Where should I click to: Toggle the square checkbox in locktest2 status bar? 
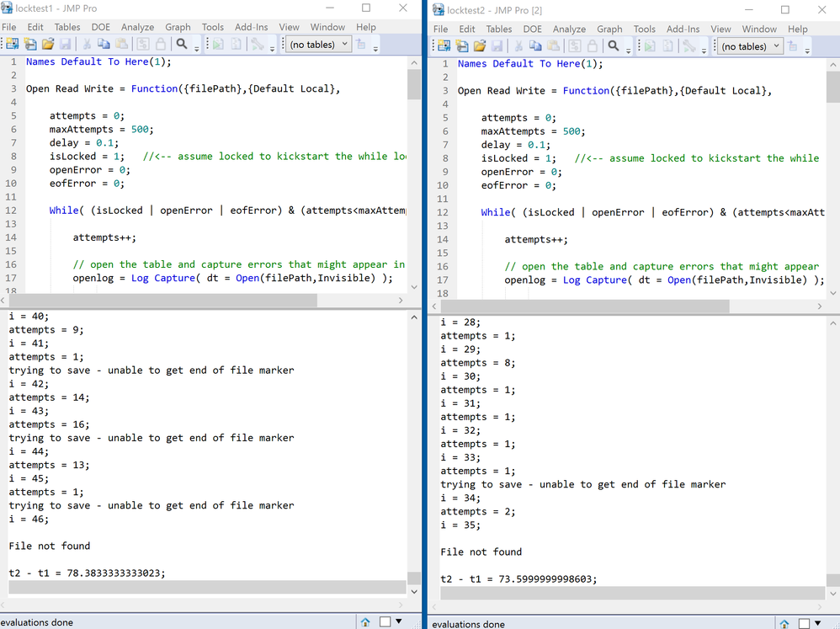coord(804,624)
